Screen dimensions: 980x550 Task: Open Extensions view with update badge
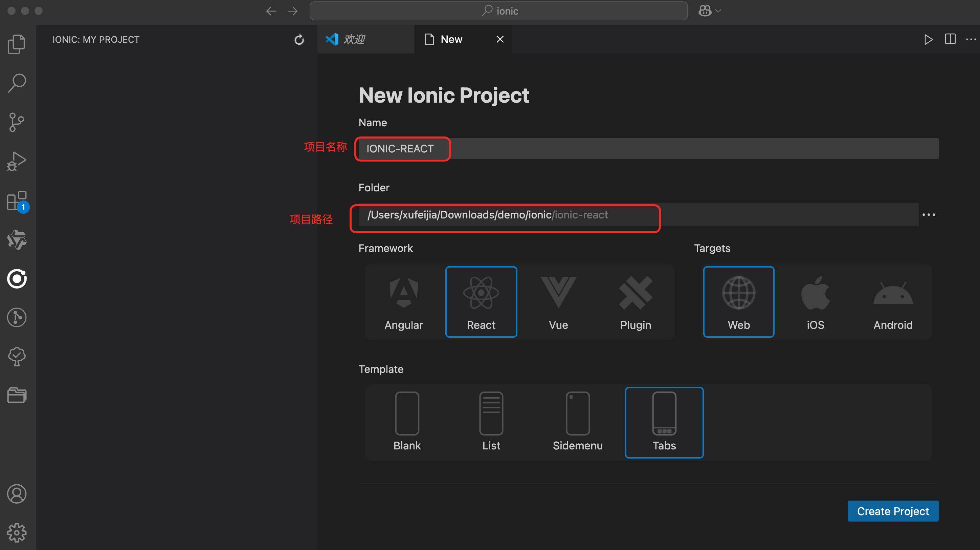pos(17,201)
